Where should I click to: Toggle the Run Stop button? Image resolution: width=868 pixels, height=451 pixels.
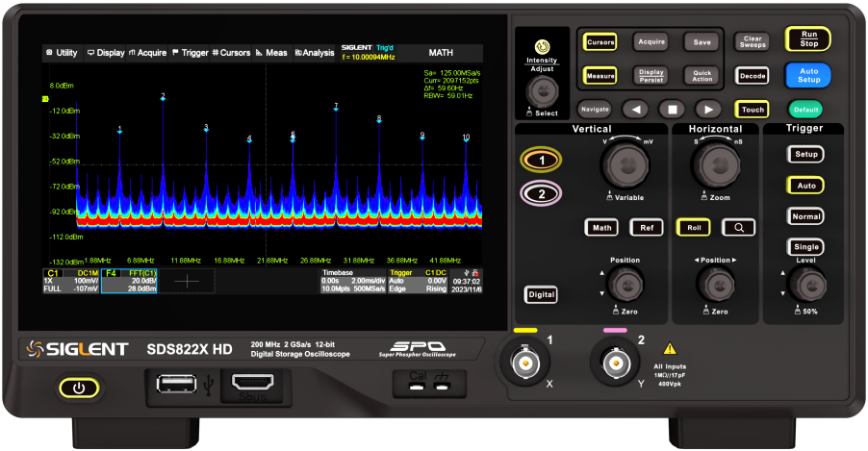coord(808,38)
